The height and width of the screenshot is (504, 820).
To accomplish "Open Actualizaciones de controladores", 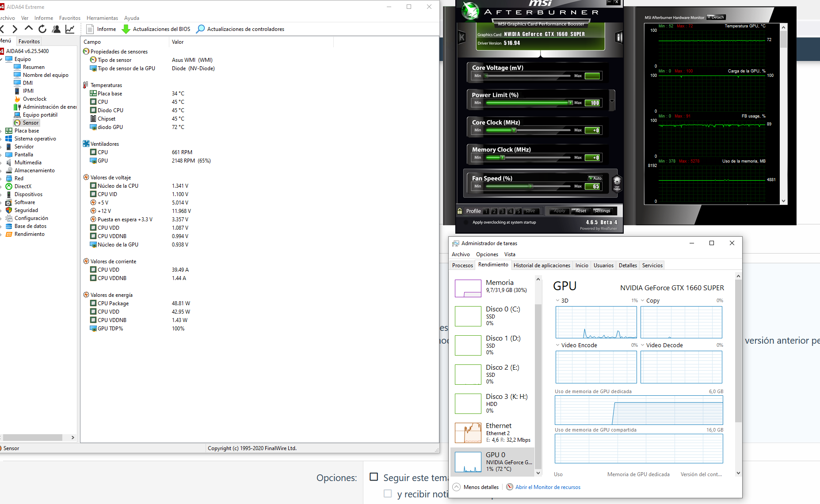I will 240,29.
